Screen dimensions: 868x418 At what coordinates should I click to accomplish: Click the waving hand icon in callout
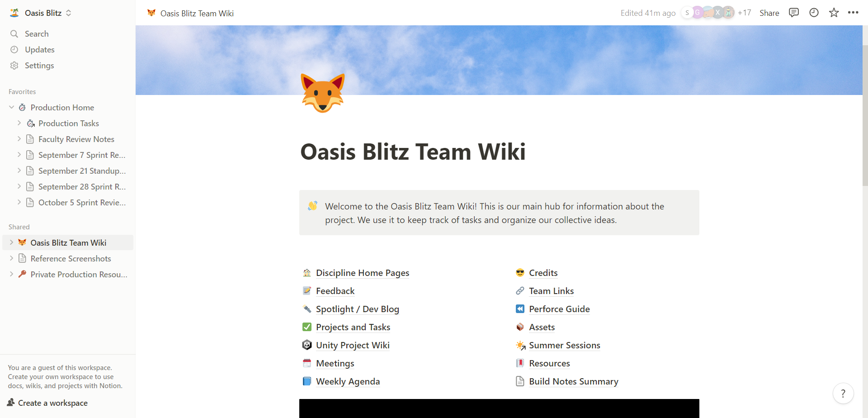coord(312,206)
